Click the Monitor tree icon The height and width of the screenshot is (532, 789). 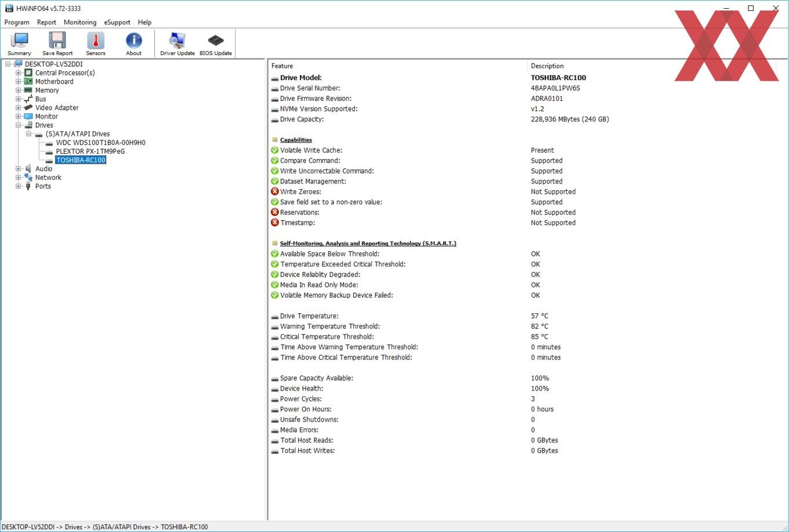tap(28, 117)
